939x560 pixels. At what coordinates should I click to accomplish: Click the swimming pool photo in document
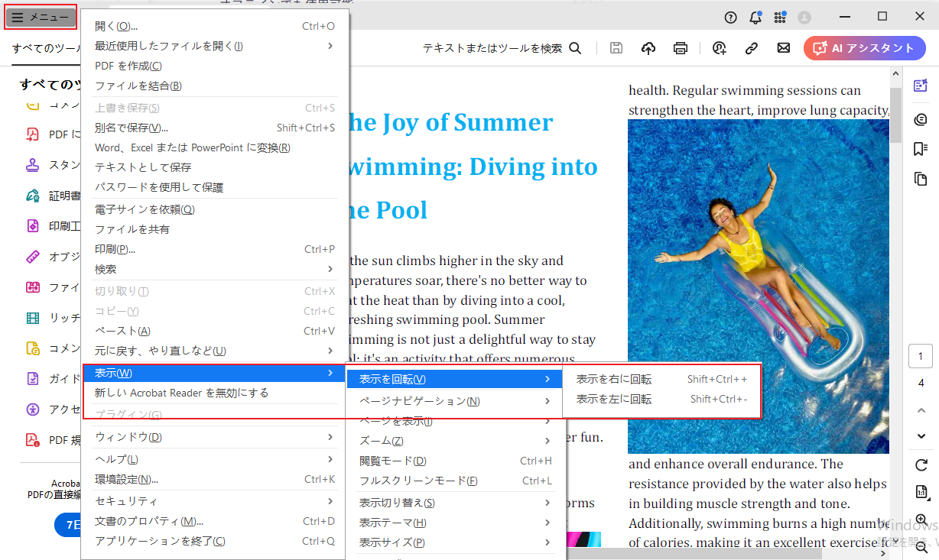pos(759,286)
